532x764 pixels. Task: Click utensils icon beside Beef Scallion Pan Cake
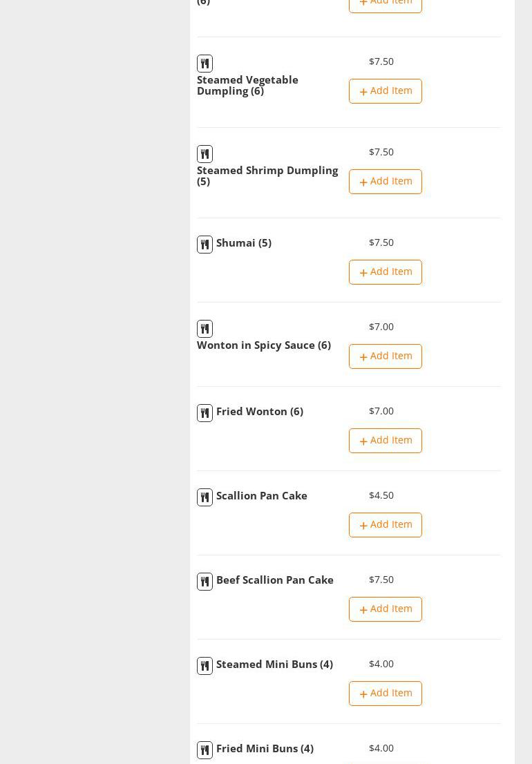coord(205,582)
